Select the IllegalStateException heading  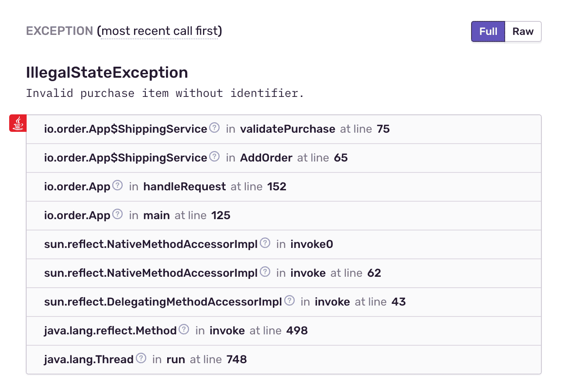tap(107, 72)
